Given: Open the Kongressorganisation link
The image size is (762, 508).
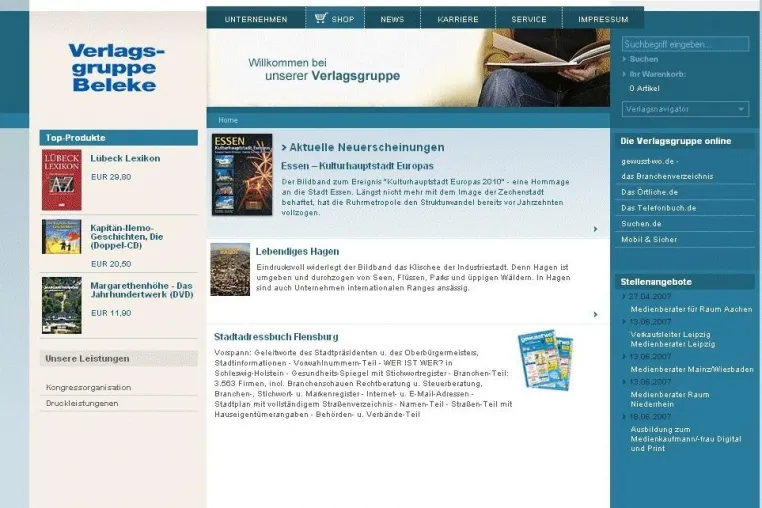Looking at the screenshot, I should click(x=88, y=387).
